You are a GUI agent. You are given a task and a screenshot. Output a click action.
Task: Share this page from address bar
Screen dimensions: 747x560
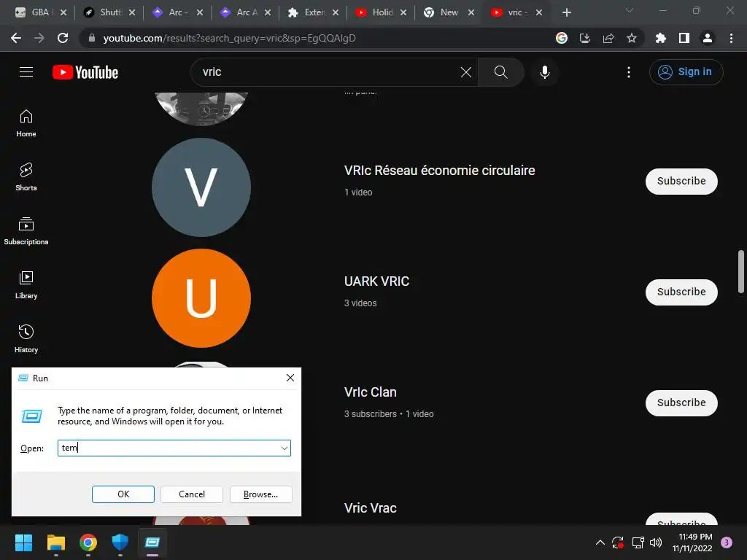[608, 38]
